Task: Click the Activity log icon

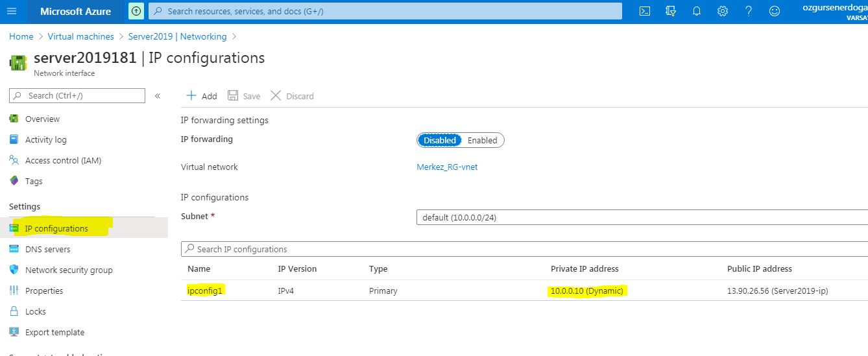Action: tap(14, 139)
